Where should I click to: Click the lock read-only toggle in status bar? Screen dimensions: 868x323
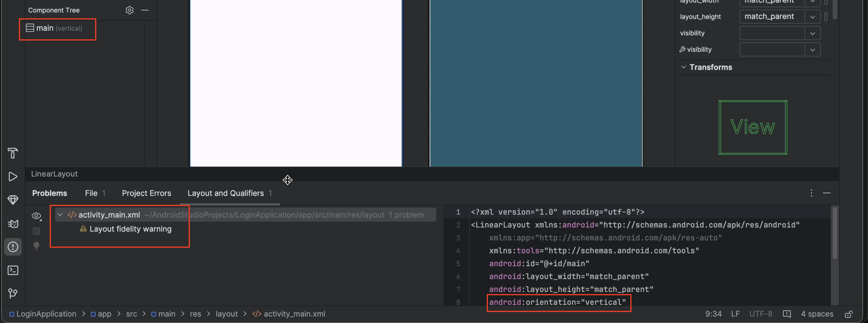pos(849,314)
